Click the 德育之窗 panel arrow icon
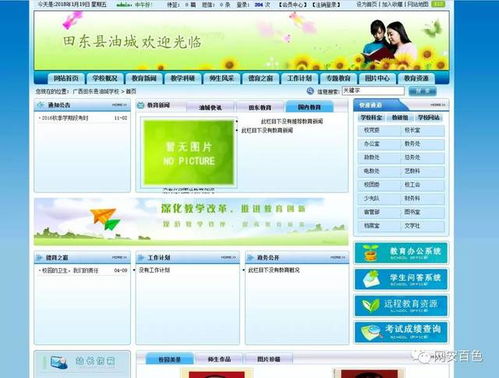Screen dimensions: 499x378 pyautogui.click(x=39, y=258)
